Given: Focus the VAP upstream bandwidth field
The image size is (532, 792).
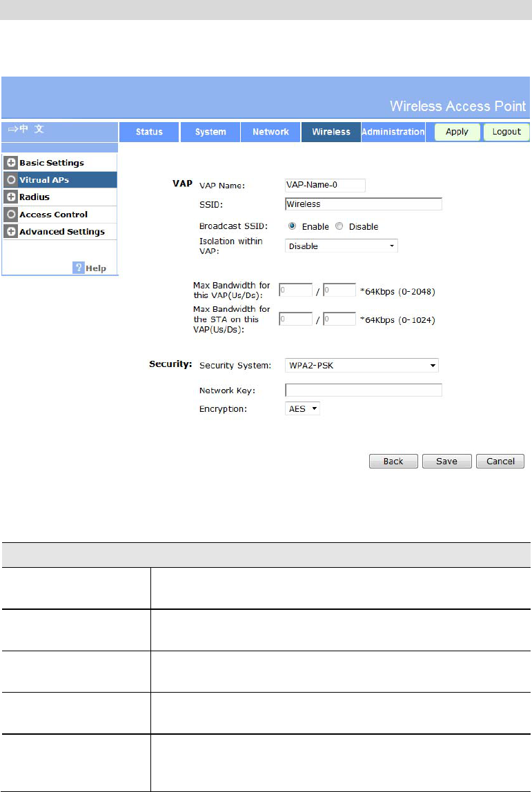Looking at the screenshot, I should click(295, 290).
